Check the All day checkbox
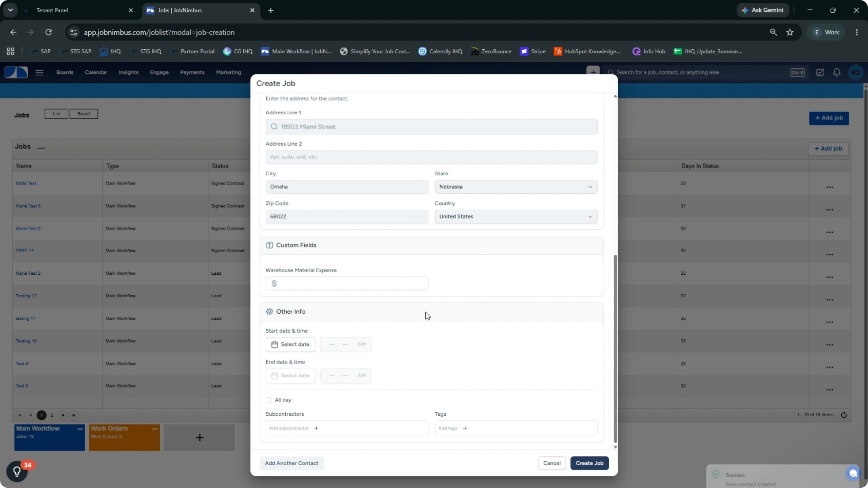Viewport: 868px width, 488px height. click(269, 400)
